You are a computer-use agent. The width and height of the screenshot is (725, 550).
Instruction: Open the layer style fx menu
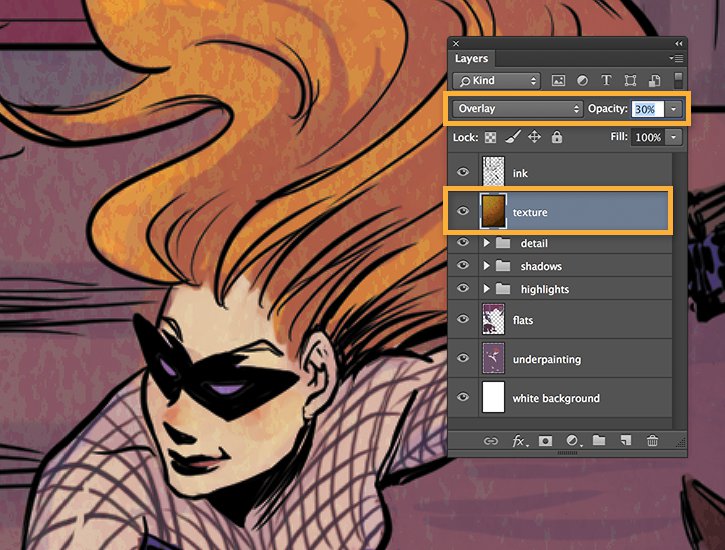pyautogui.click(x=519, y=440)
